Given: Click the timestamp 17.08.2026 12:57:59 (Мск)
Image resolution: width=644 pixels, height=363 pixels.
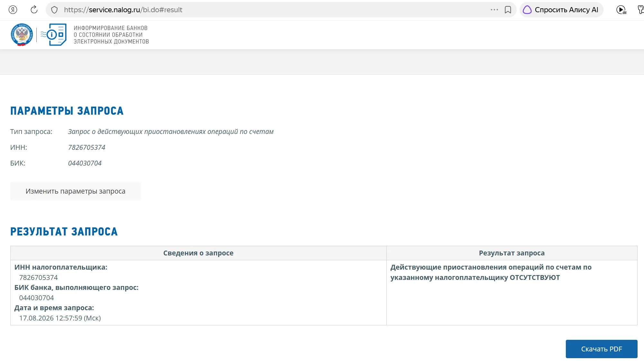Looking at the screenshot, I should coord(60,318).
